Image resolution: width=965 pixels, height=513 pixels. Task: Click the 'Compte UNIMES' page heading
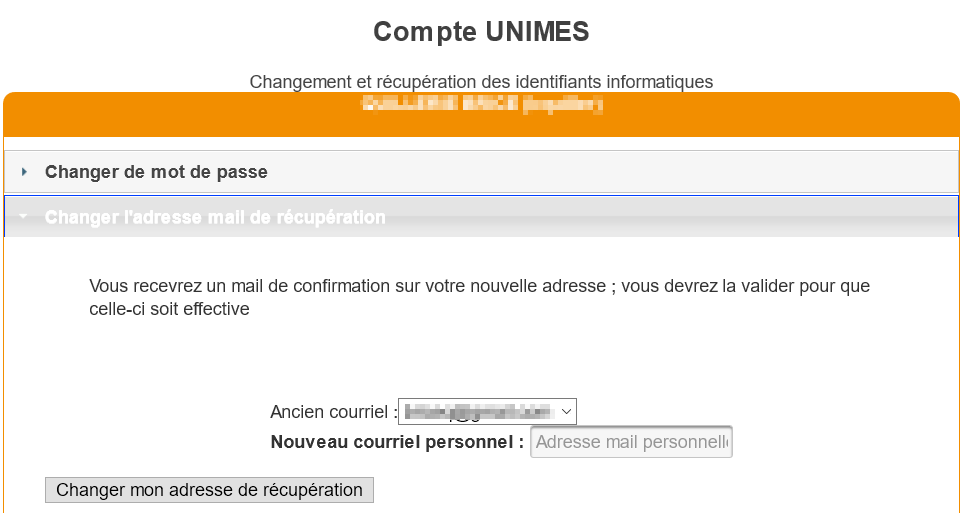pyautogui.click(x=481, y=32)
